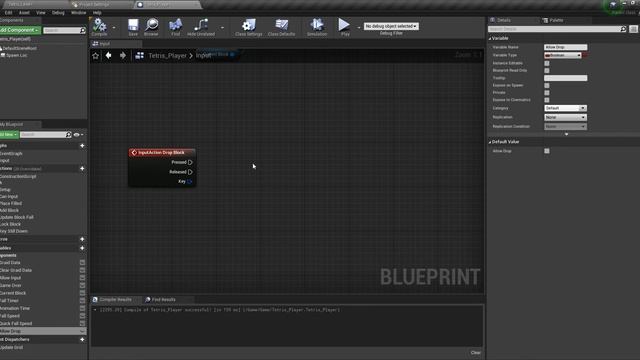The width and height of the screenshot is (640, 360).
Task: Bookmark the graph with the star icon
Action: tap(96, 56)
